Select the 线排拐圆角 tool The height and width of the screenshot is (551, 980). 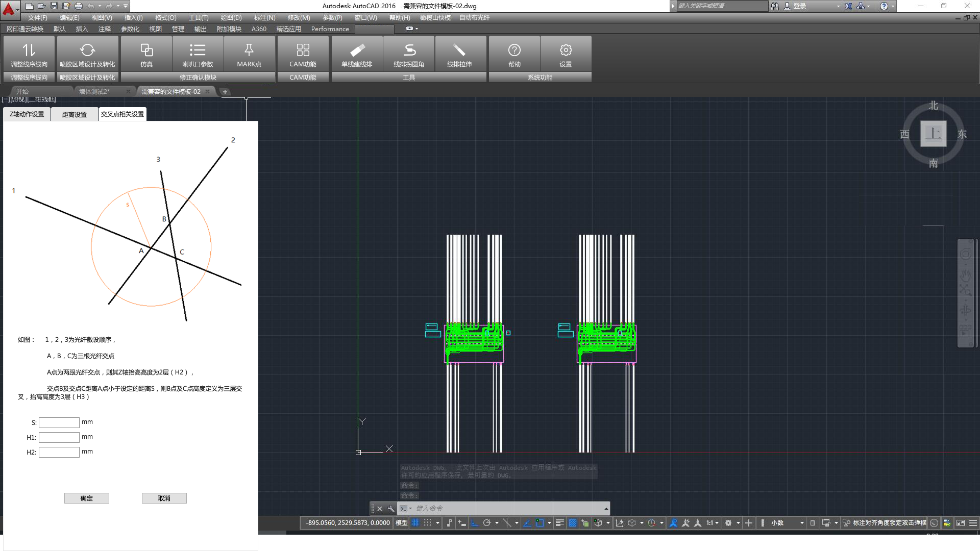pos(409,54)
